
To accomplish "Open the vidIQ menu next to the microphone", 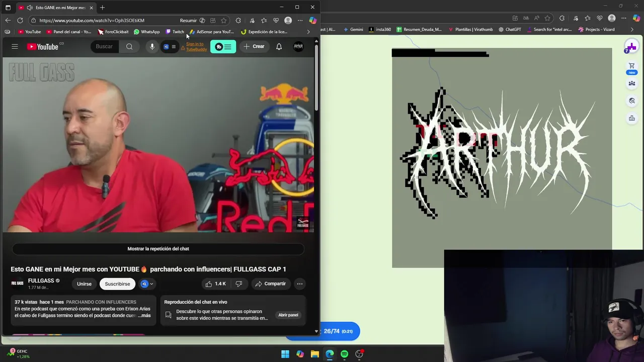I will tap(169, 47).
